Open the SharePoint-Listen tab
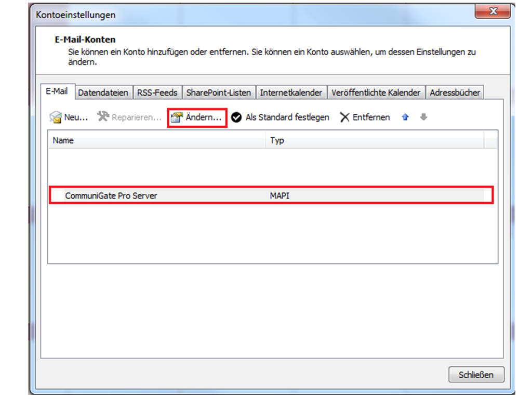This screenshot has width=532, height=399. [219, 93]
